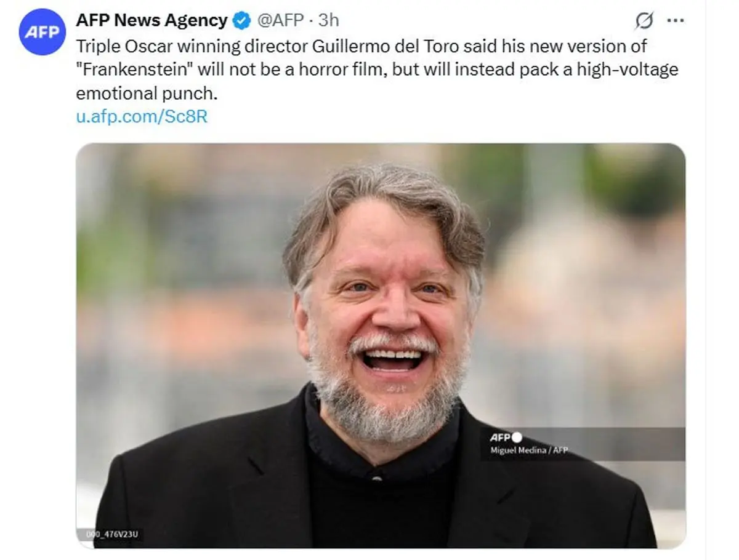
Task: Click the 3h timestamp to open the post
Action: (x=328, y=20)
